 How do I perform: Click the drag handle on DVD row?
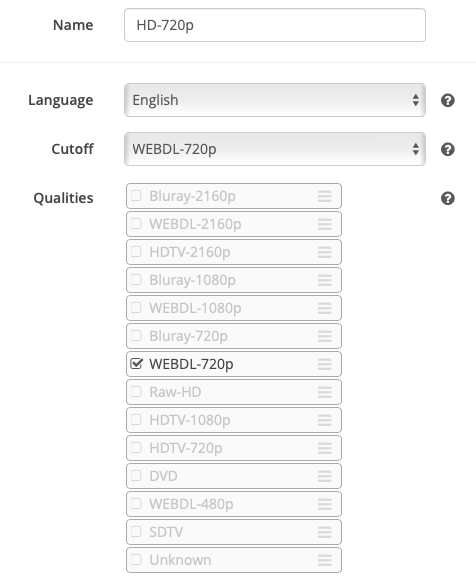click(324, 476)
